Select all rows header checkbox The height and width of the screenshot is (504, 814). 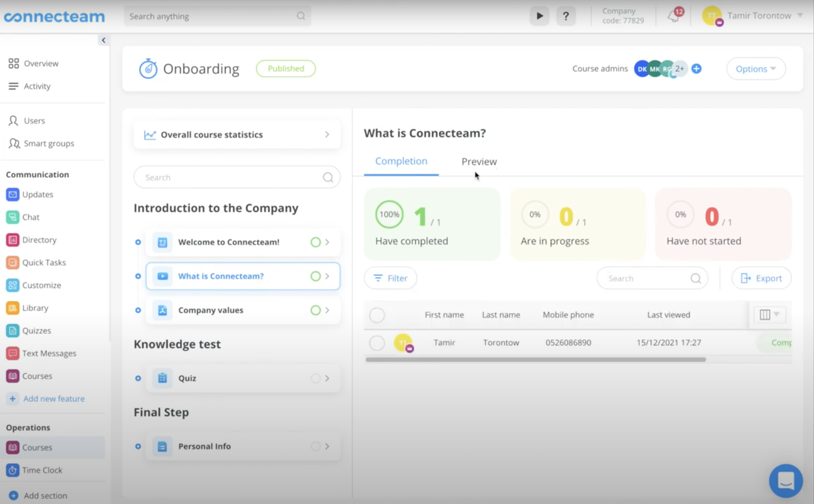pos(377,315)
